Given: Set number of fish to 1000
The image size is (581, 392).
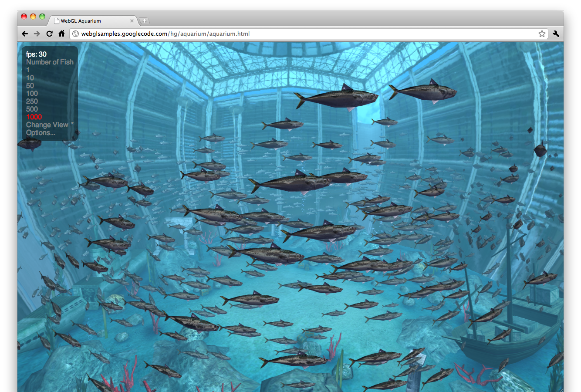Looking at the screenshot, I should pos(34,117).
